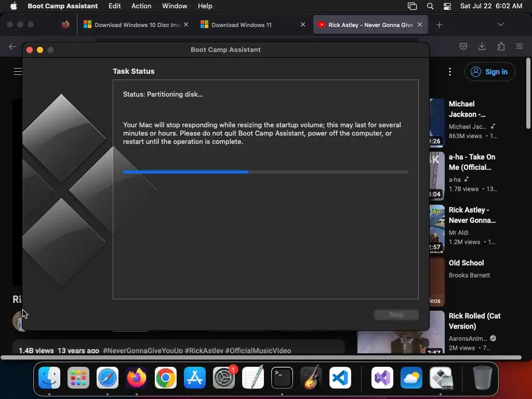Open the Action menu in menu bar
532x399 pixels.
coord(141,6)
